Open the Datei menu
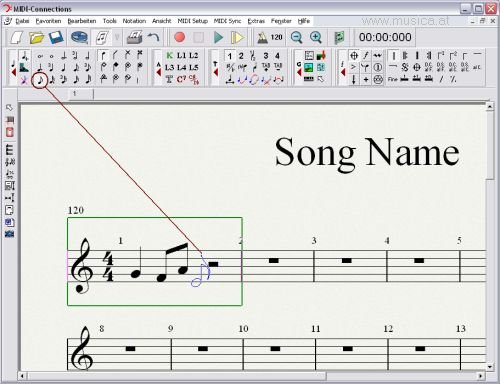Image resolution: width=500 pixels, height=384 pixels. tap(22, 21)
